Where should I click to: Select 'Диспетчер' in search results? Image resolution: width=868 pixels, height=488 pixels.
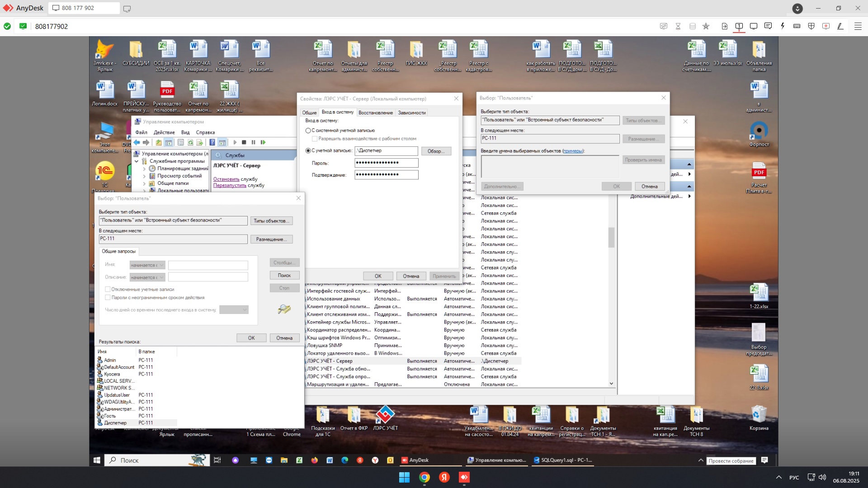pos(115,423)
